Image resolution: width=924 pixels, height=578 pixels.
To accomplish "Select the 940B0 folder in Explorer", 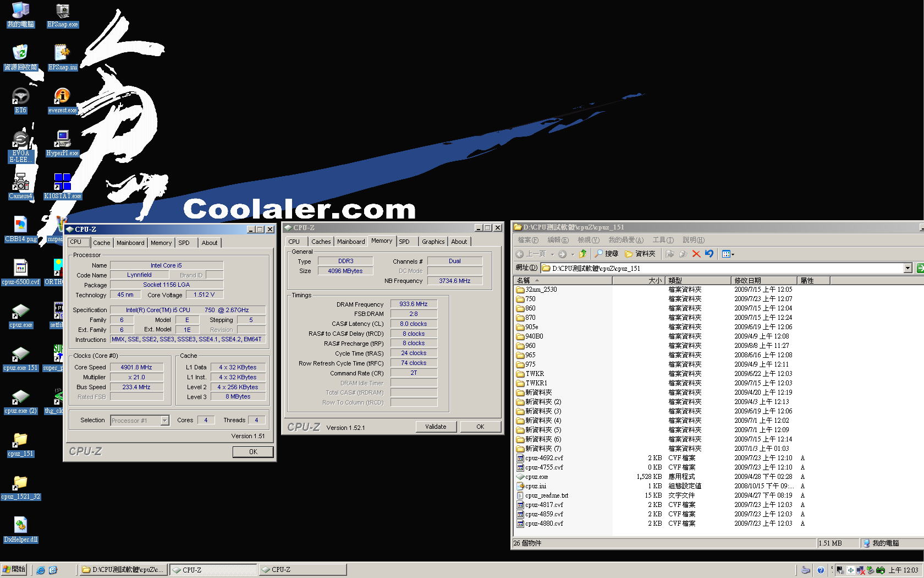I will [530, 336].
